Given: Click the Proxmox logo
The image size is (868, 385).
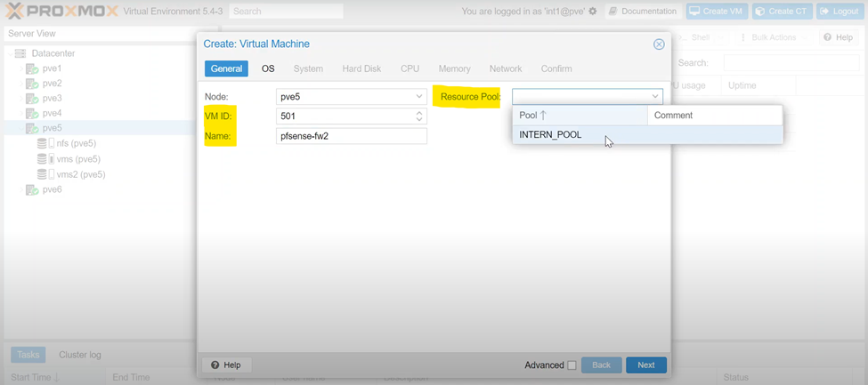Looking at the screenshot, I should click(x=61, y=11).
